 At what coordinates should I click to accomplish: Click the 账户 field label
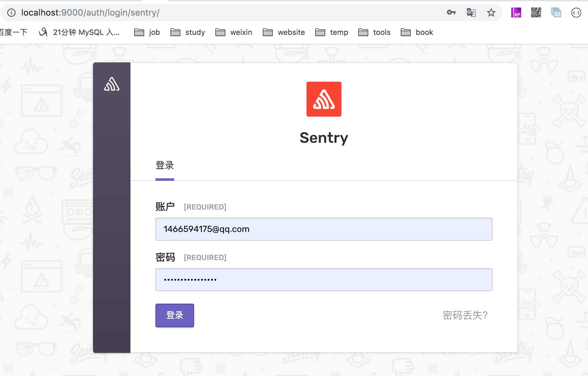pyautogui.click(x=165, y=207)
